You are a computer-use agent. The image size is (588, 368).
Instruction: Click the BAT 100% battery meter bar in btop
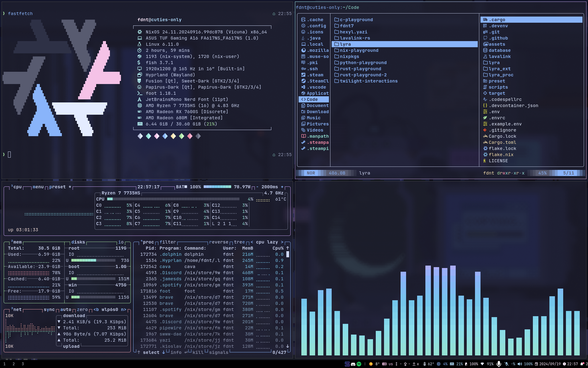click(217, 187)
